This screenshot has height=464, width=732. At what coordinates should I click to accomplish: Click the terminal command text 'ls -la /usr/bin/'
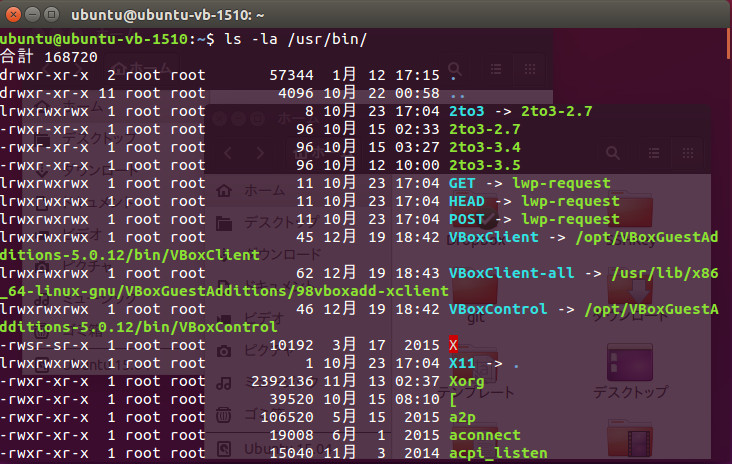click(295, 39)
